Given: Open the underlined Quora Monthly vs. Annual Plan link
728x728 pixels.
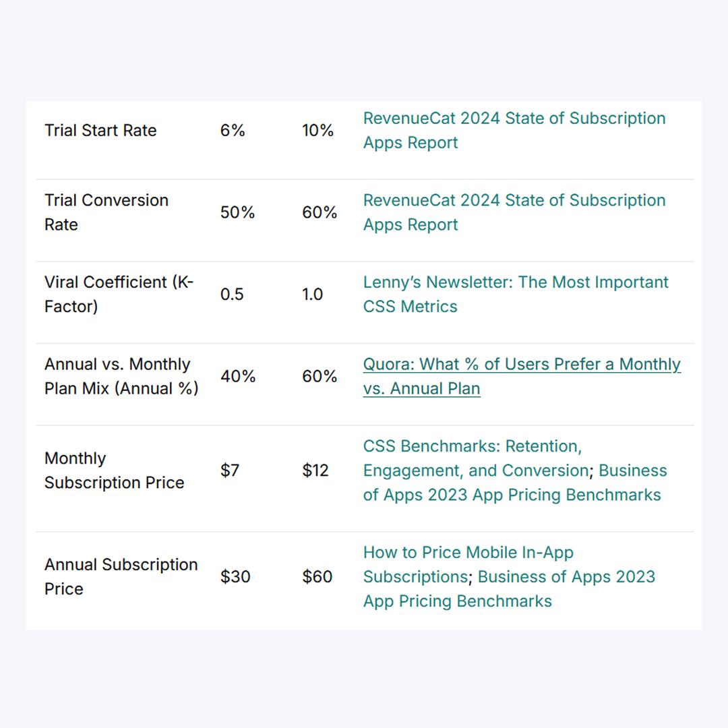Looking at the screenshot, I should point(521,377).
